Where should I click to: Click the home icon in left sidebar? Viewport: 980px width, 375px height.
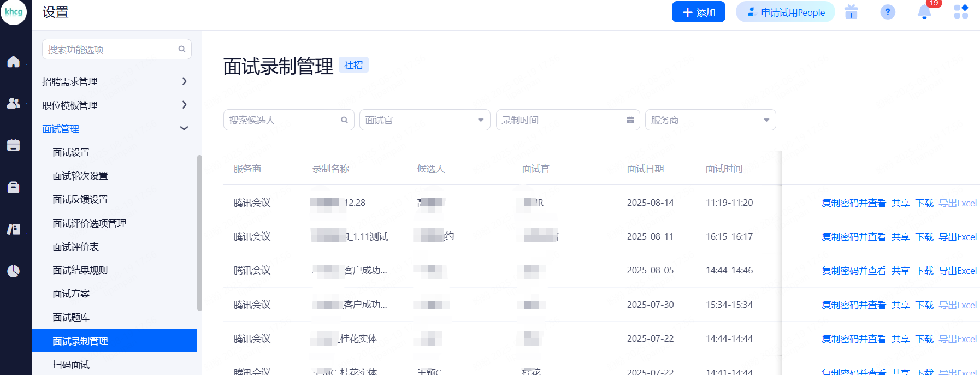click(x=14, y=62)
